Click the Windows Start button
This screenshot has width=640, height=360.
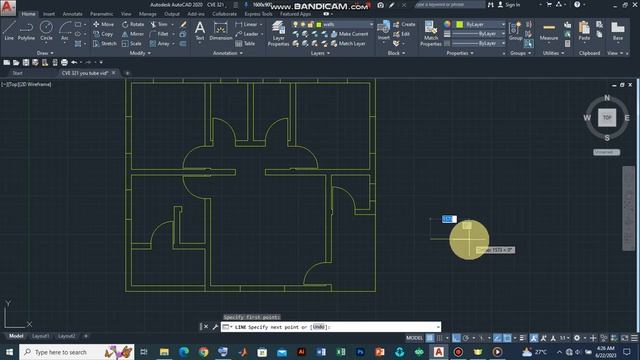9,352
